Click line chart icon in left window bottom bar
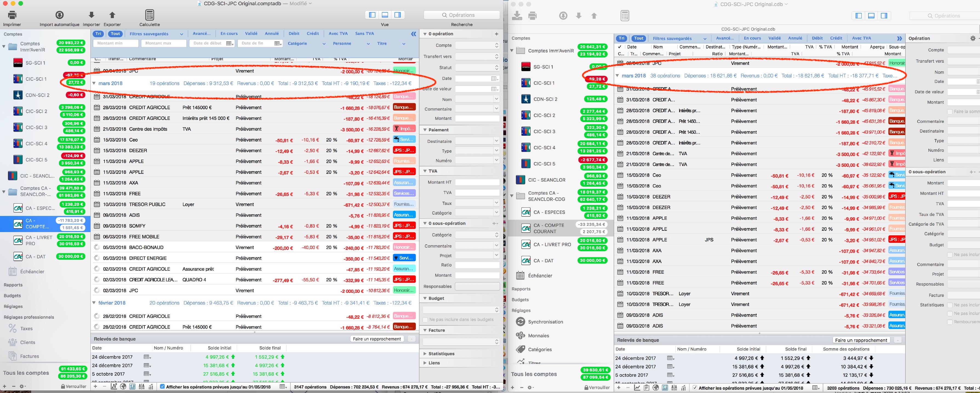 pyautogui.click(x=114, y=387)
